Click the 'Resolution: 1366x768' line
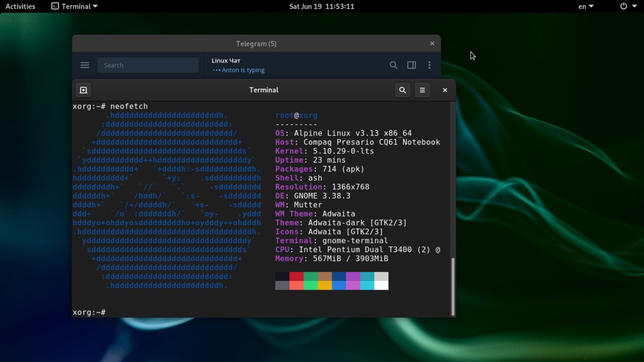Image resolution: width=644 pixels, height=362 pixels. [323, 187]
